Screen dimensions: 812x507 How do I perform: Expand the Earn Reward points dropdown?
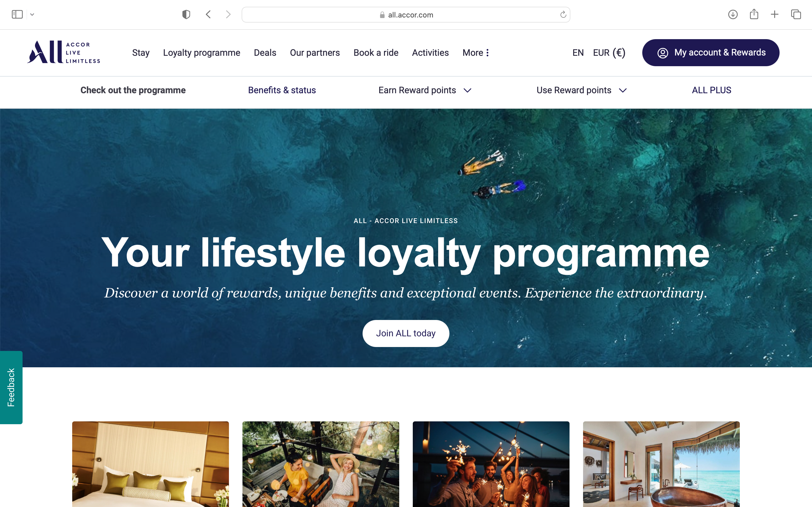[425, 90]
